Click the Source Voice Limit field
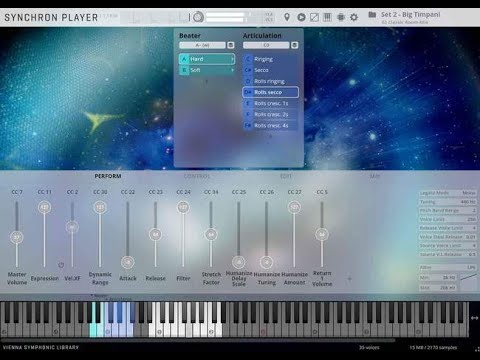This screenshot has height=360, width=480. click(448, 246)
